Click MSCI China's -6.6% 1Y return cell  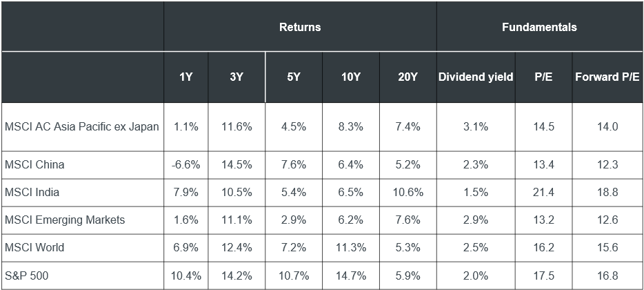click(x=185, y=164)
